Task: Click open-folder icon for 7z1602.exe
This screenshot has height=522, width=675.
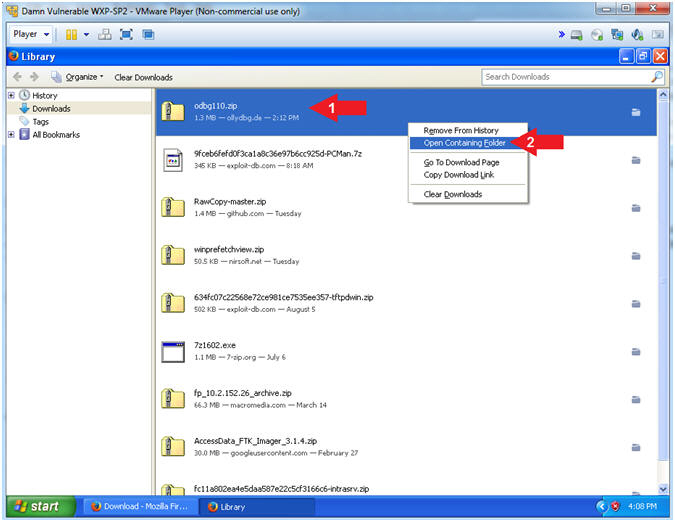Action: pos(636,352)
